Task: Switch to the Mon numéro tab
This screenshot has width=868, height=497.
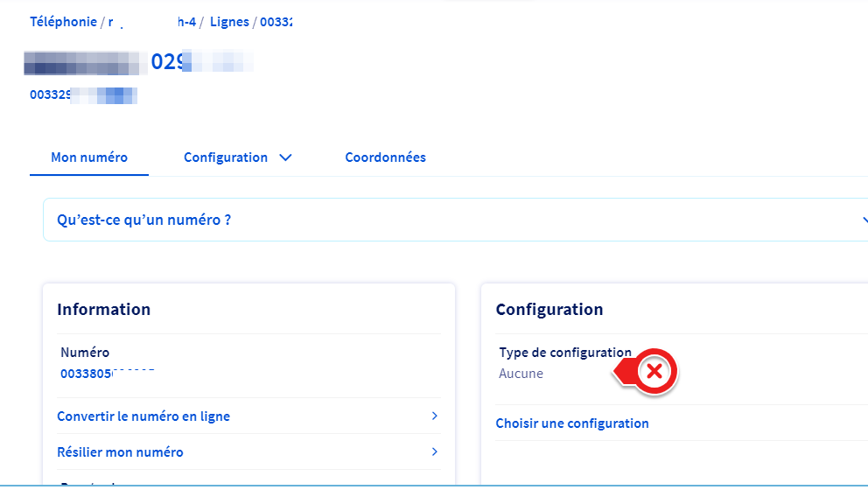Action: [89, 158]
